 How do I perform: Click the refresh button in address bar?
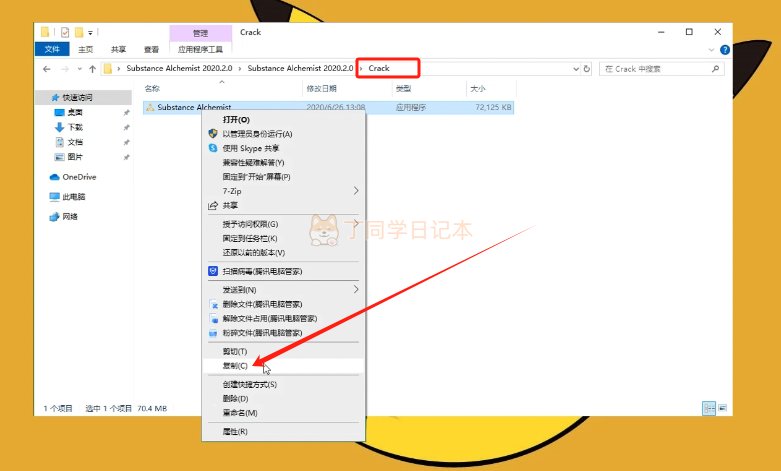(587, 69)
